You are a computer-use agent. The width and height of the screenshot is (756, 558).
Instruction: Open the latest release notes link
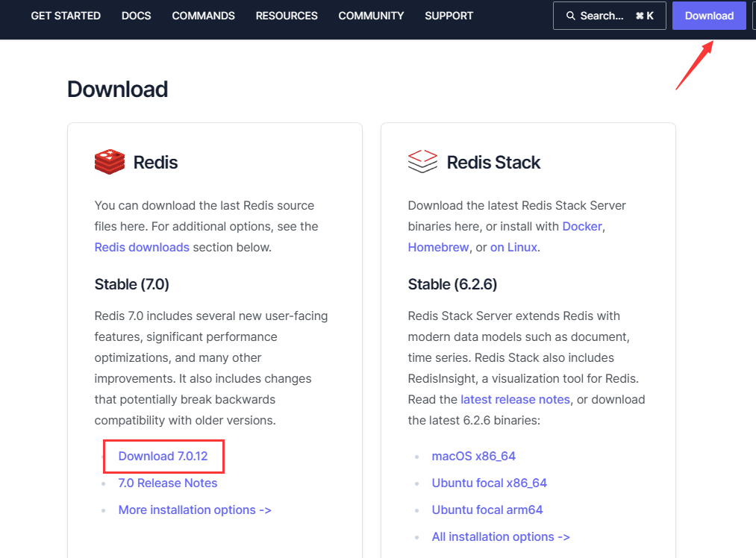point(515,399)
